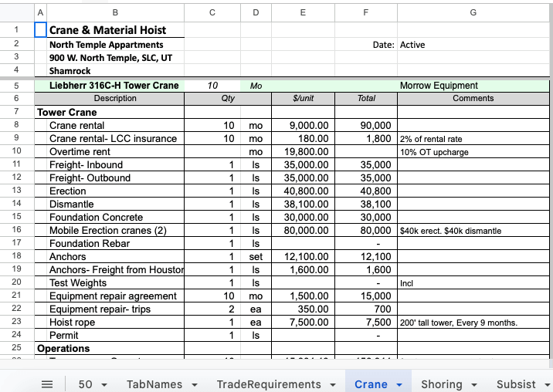
Task: Open dropdown arrow on 50 tab
Action: point(104,384)
